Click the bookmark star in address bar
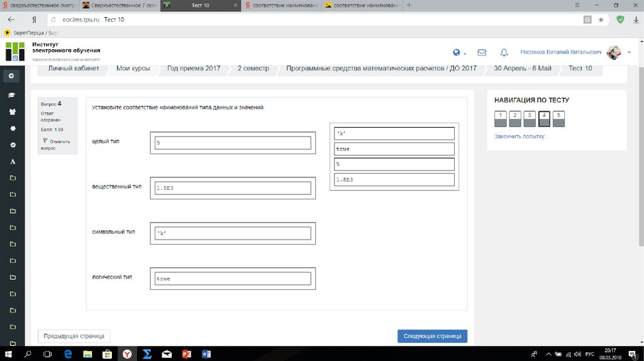 [601, 19]
